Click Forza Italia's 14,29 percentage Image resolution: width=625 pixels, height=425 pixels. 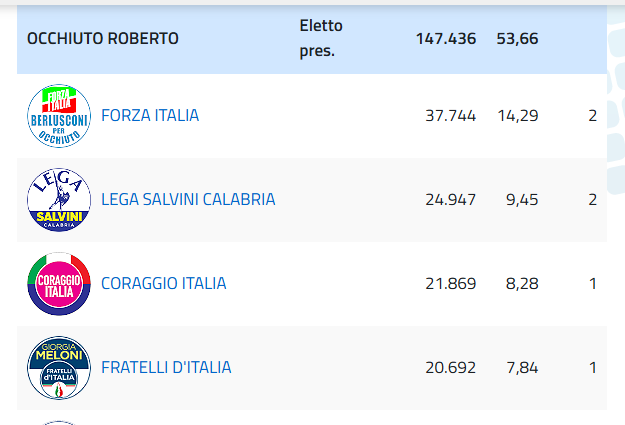point(517,115)
